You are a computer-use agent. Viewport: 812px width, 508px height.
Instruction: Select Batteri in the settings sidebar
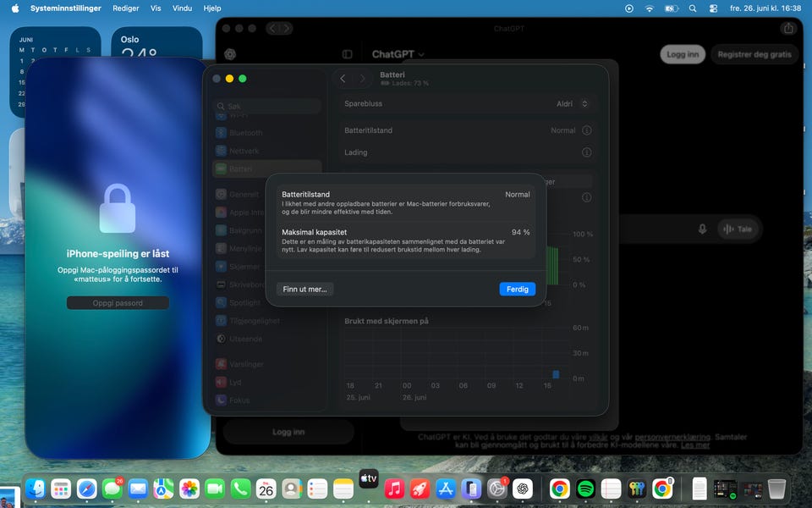tap(267, 169)
